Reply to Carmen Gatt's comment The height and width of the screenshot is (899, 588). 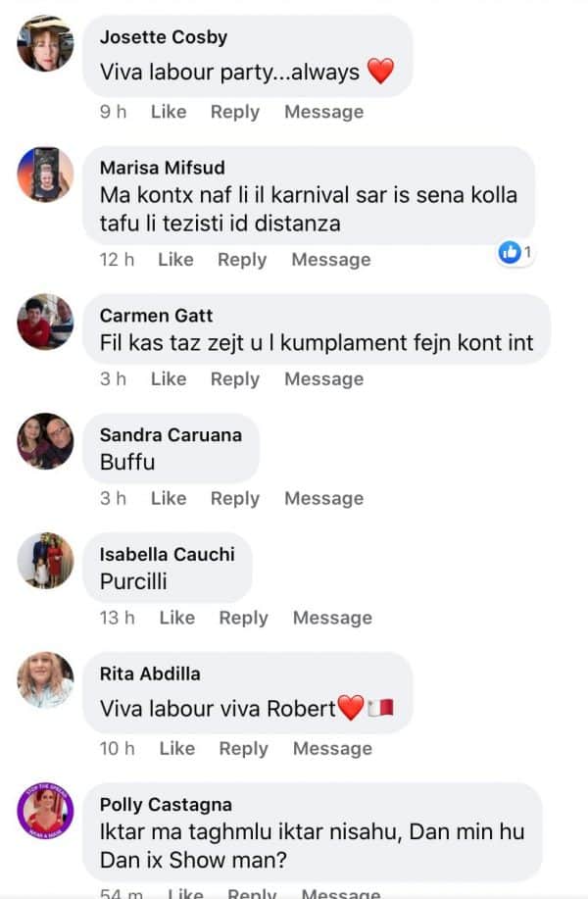[x=235, y=379]
